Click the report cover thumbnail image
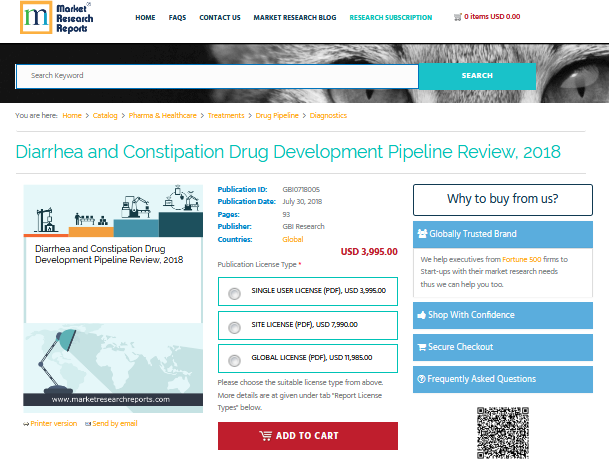The image size is (609, 466). (113, 299)
